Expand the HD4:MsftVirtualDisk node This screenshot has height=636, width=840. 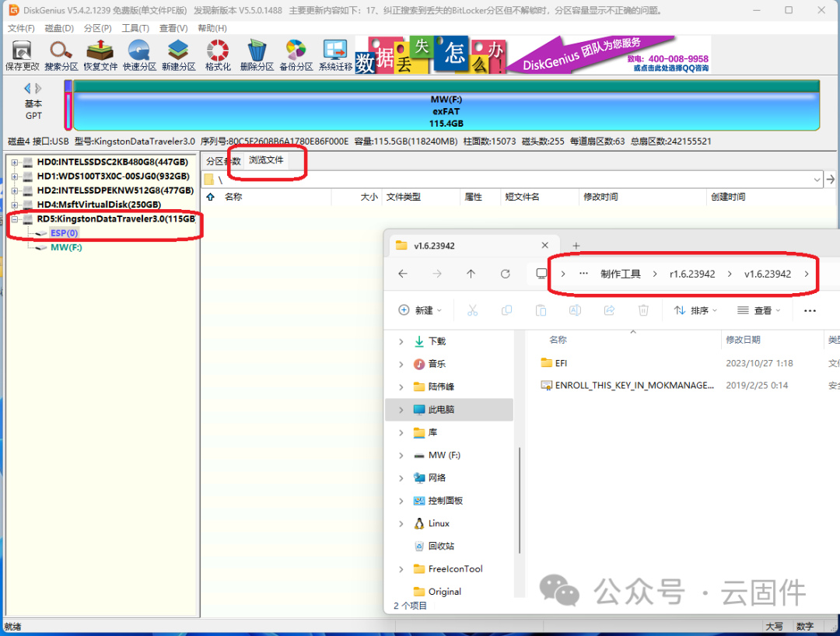pyautogui.click(x=15, y=204)
